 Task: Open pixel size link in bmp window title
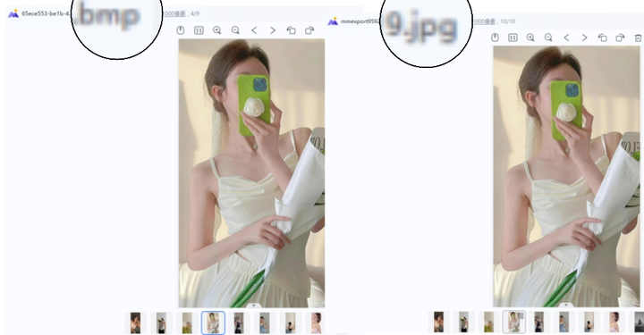point(174,14)
